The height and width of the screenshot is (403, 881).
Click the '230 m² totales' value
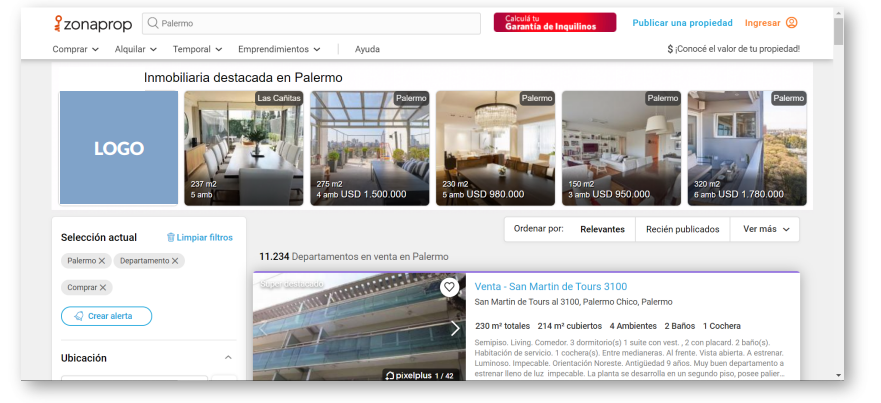[502, 326]
